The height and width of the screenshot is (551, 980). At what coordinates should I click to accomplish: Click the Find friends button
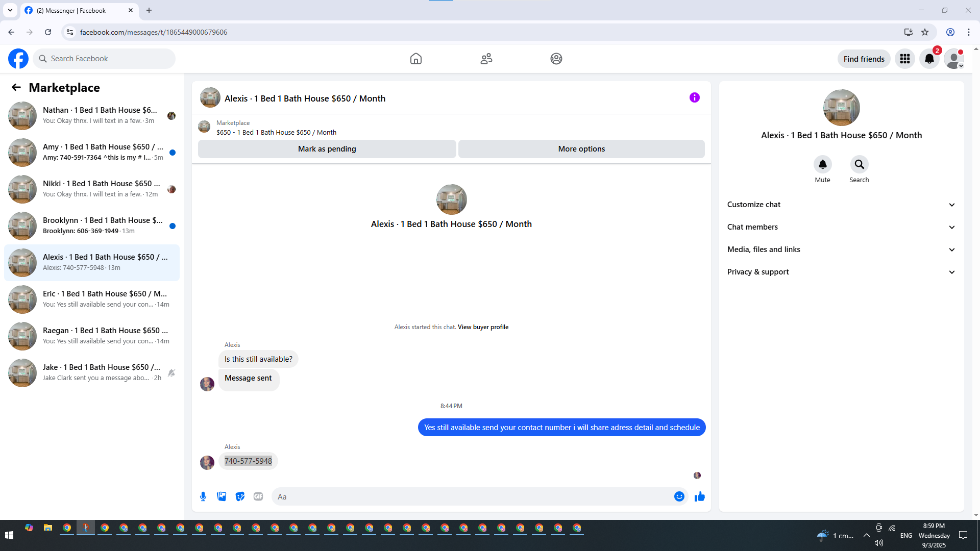pos(864,59)
